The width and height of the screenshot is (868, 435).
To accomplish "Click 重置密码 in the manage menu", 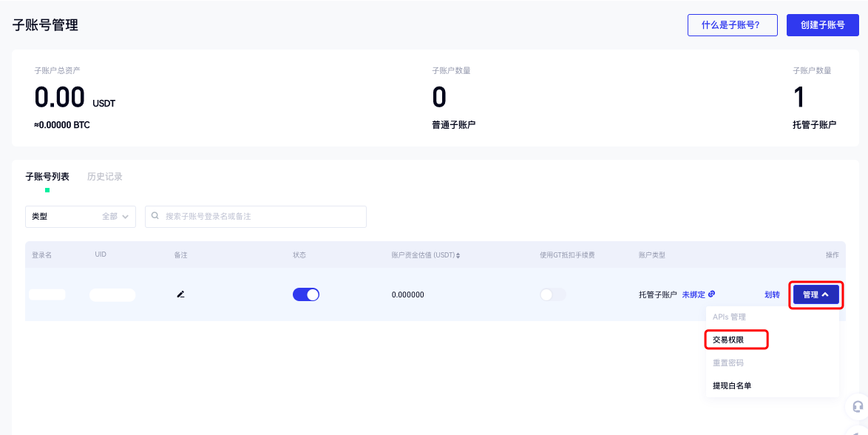I will [x=728, y=362].
